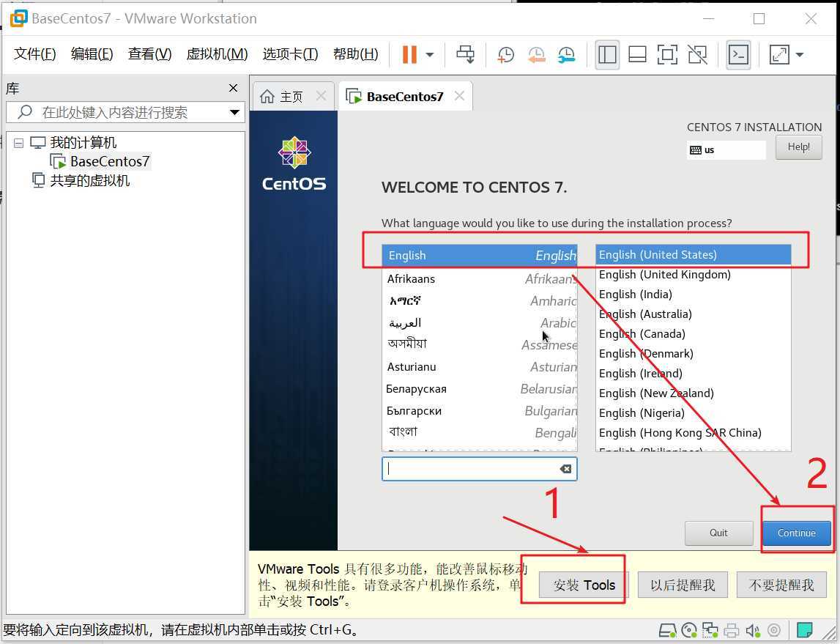Choose English (India) locale
This screenshot has width=840, height=644.
694,295
